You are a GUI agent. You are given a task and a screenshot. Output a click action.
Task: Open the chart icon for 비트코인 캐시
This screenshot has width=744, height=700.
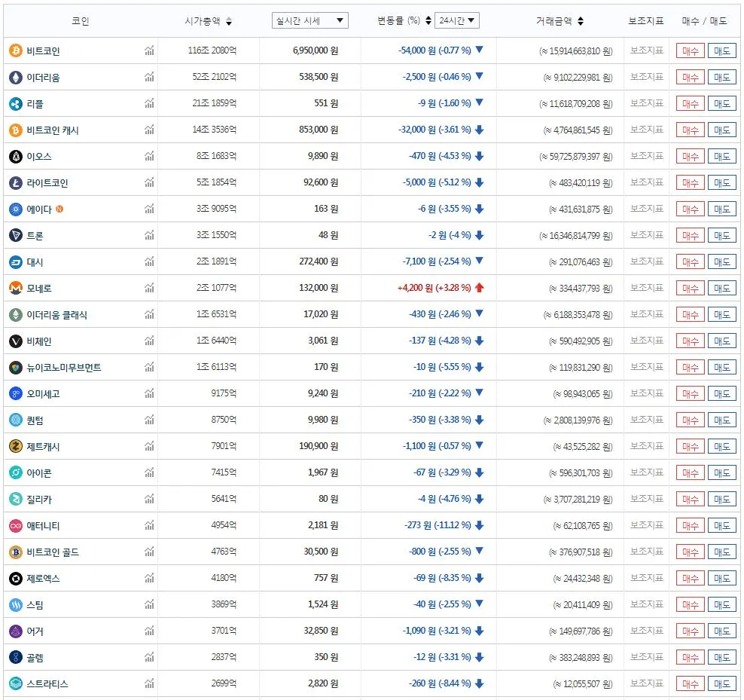click(149, 130)
